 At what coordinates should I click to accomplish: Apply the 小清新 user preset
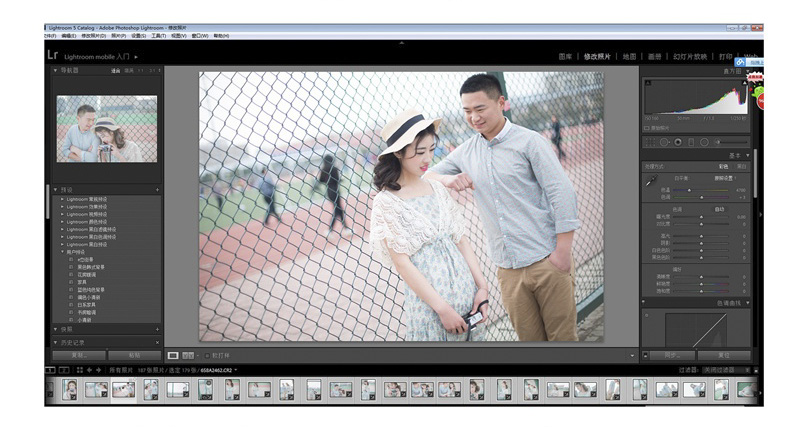(85, 320)
